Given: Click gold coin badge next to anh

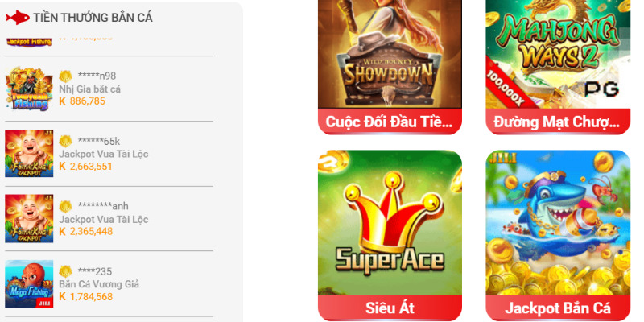Looking at the screenshot, I should 66,206.
